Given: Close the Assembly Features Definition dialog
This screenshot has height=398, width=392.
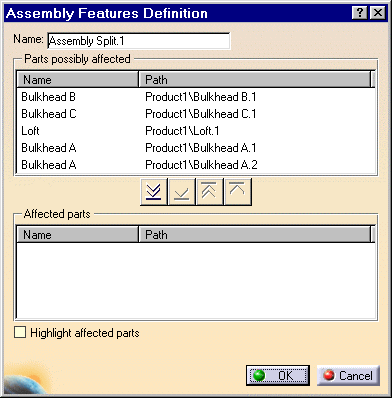Looking at the screenshot, I should (x=378, y=13).
